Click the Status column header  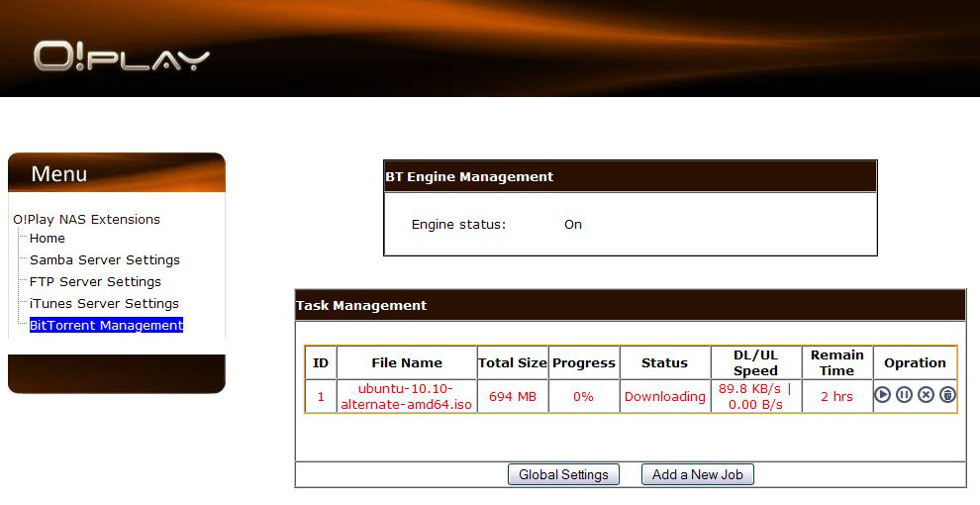(664, 362)
